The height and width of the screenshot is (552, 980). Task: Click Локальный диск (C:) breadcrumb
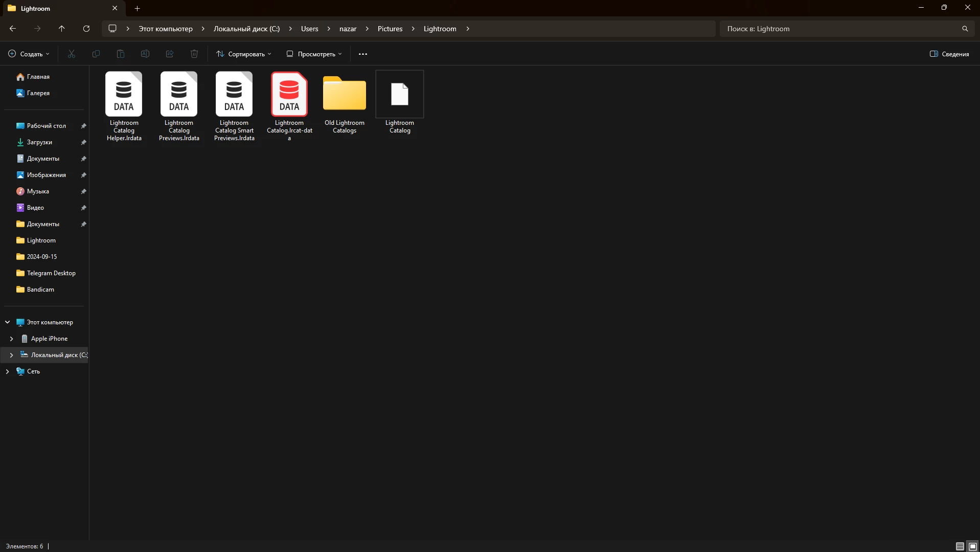click(246, 29)
